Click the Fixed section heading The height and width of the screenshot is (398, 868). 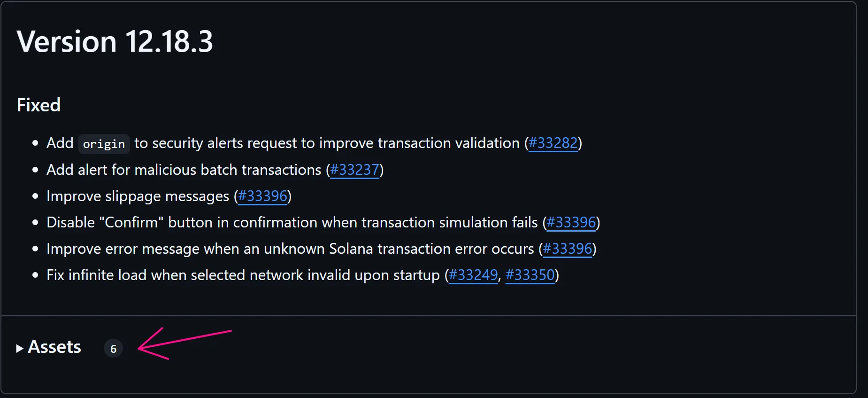38,105
